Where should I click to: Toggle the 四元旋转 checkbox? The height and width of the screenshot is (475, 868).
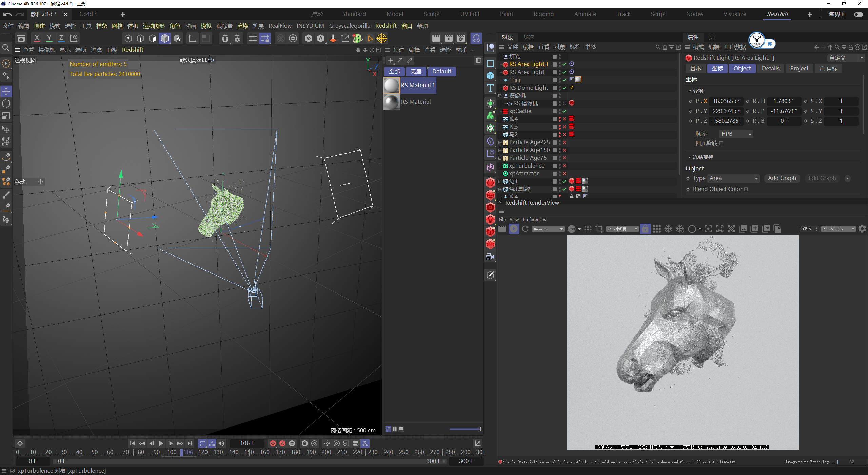721,143
